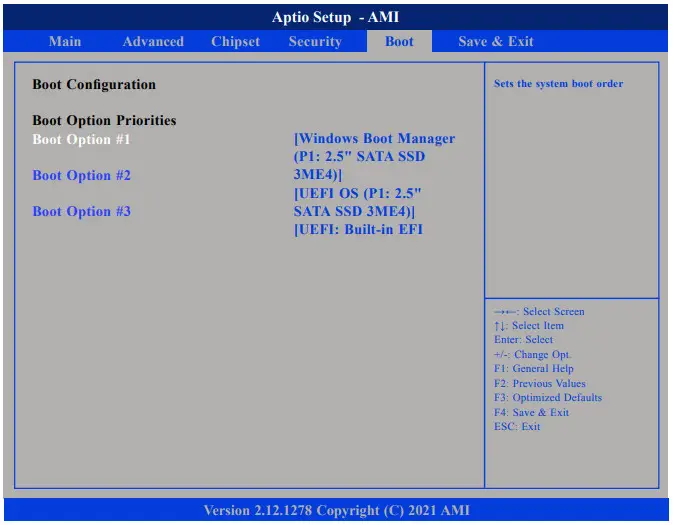Click the Boot Configuration heading
This screenshot has height=525, width=673.
(94, 85)
